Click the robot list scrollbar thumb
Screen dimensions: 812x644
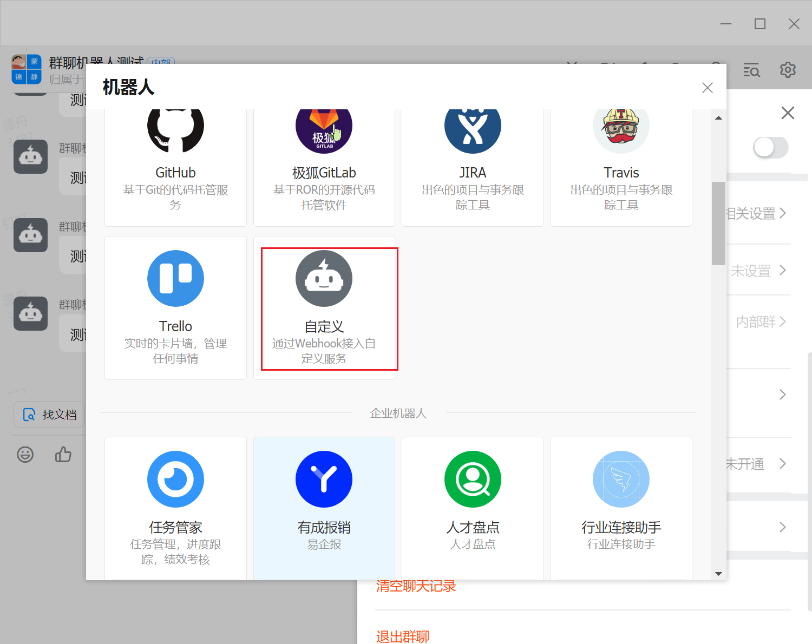coord(718,223)
